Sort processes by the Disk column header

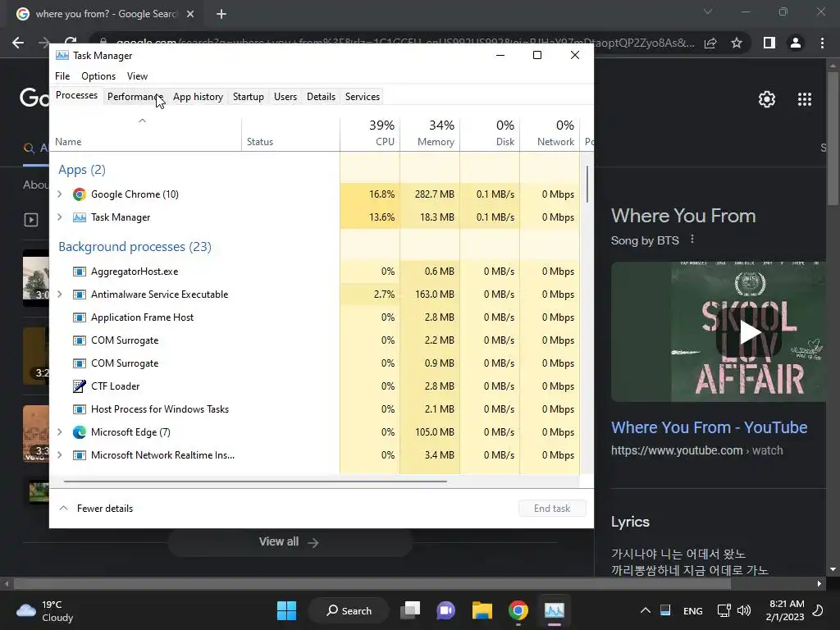pyautogui.click(x=491, y=134)
